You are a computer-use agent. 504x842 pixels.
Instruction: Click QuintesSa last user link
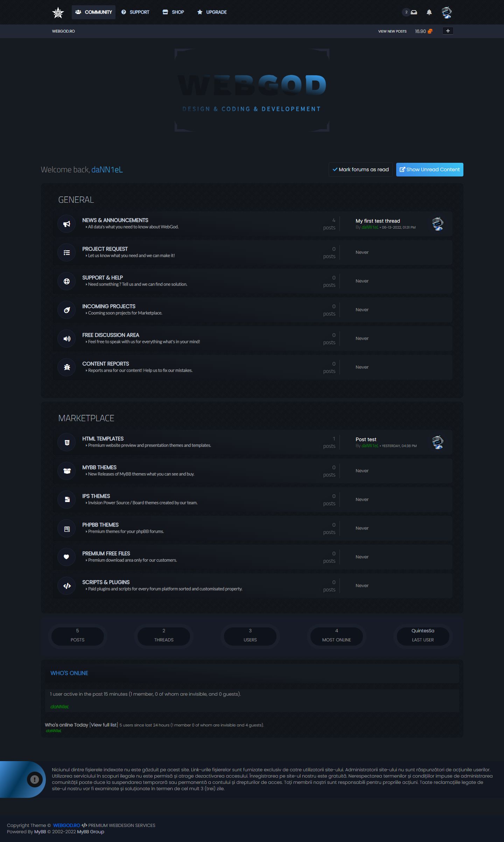423,631
